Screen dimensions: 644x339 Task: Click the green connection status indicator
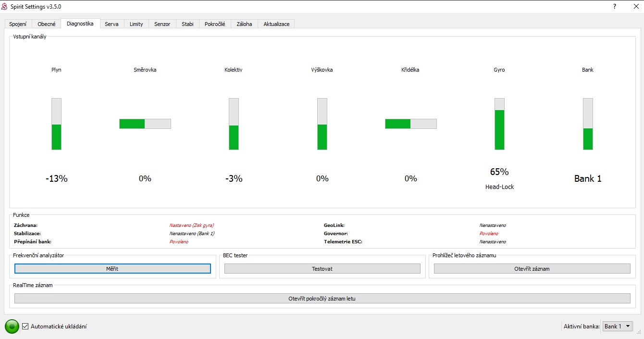click(x=12, y=326)
